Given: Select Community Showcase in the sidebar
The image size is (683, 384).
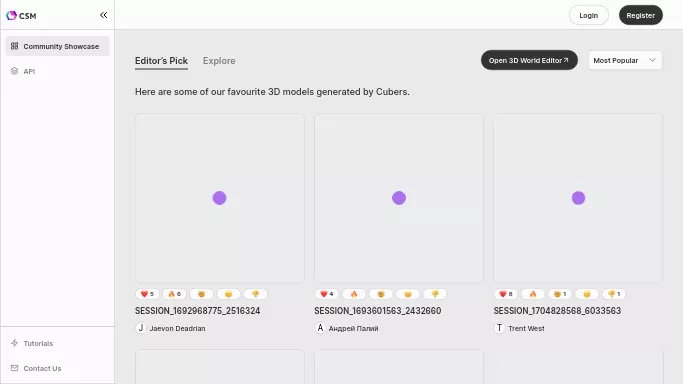Looking at the screenshot, I should [57, 46].
